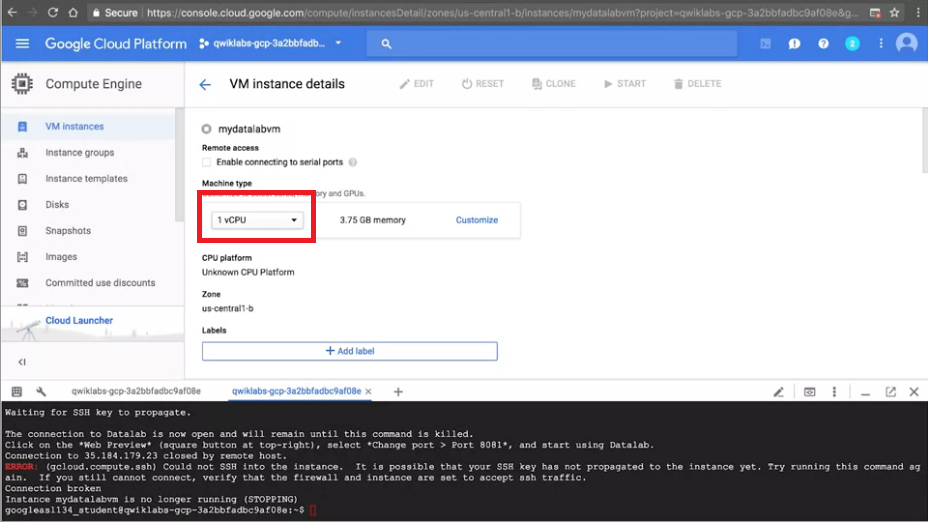The image size is (928, 522).
Task: Open the Cloud Launcher link
Action: click(x=79, y=320)
